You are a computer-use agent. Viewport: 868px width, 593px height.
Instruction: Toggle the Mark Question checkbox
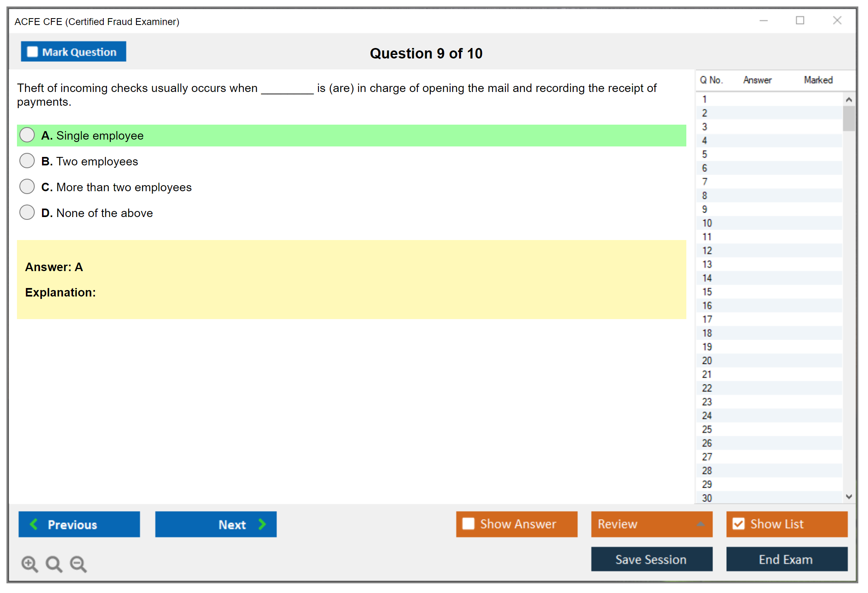[32, 52]
